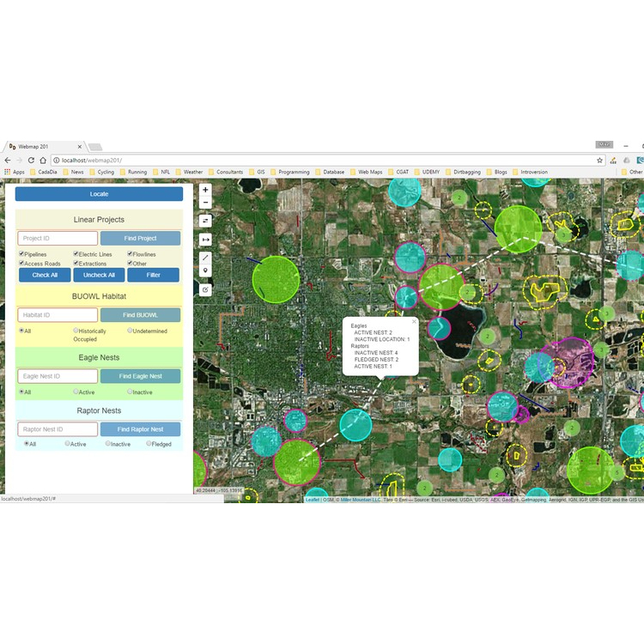The image size is (644, 644).
Task: Click the measure distance arrow tool
Action: pyautogui.click(x=205, y=240)
